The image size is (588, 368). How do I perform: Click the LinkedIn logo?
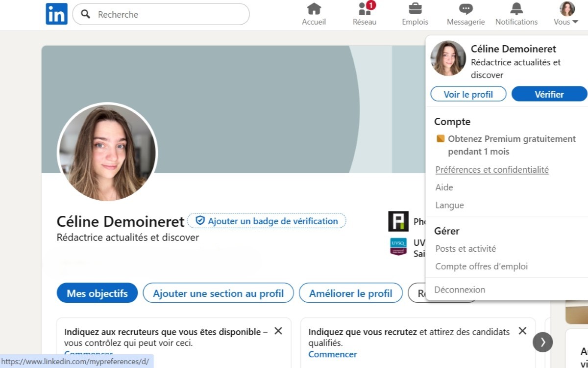[56, 14]
